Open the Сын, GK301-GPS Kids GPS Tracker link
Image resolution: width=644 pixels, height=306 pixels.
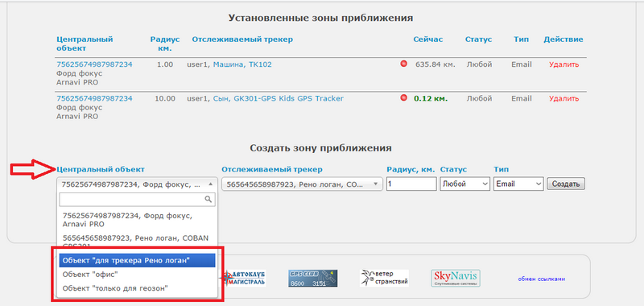(x=278, y=98)
